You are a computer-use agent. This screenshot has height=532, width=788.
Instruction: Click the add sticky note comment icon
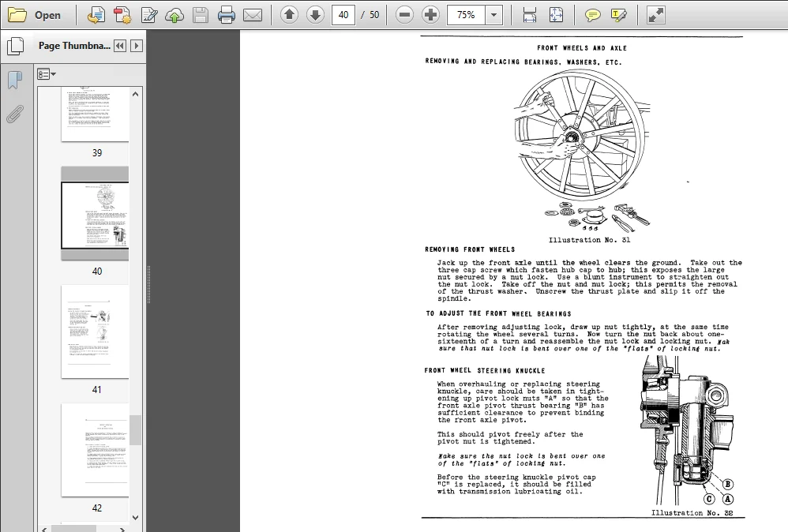(592, 15)
